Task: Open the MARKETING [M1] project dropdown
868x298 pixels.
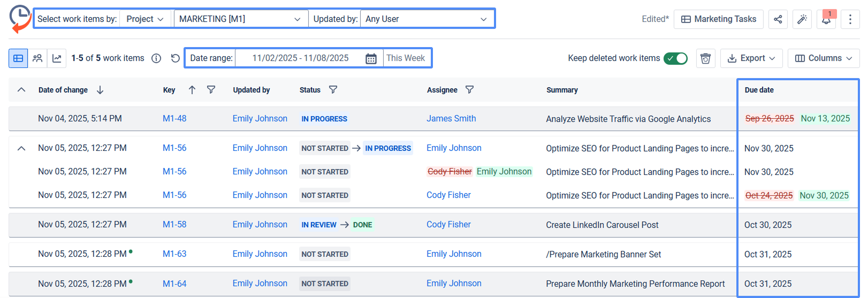Action: tap(241, 19)
